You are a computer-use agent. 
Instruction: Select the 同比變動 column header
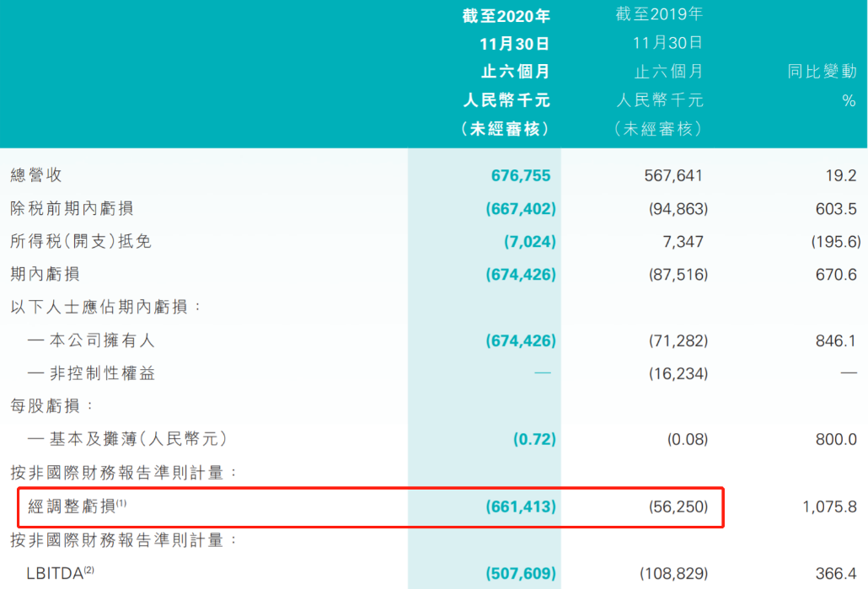[822, 71]
